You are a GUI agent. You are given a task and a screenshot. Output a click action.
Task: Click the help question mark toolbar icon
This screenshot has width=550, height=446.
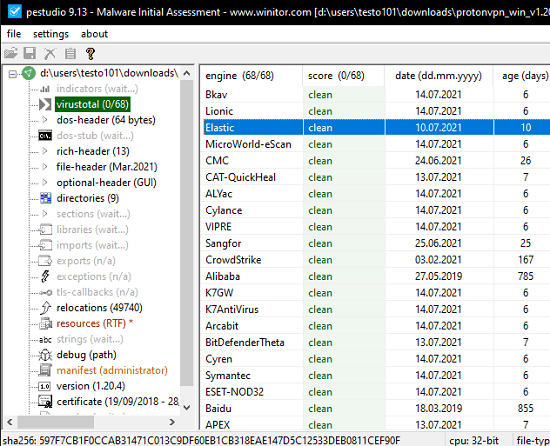coord(90,54)
